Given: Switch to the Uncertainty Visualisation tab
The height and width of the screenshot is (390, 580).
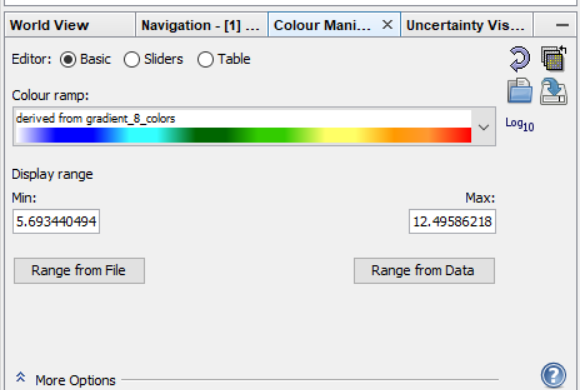Looking at the screenshot, I should (x=467, y=25).
